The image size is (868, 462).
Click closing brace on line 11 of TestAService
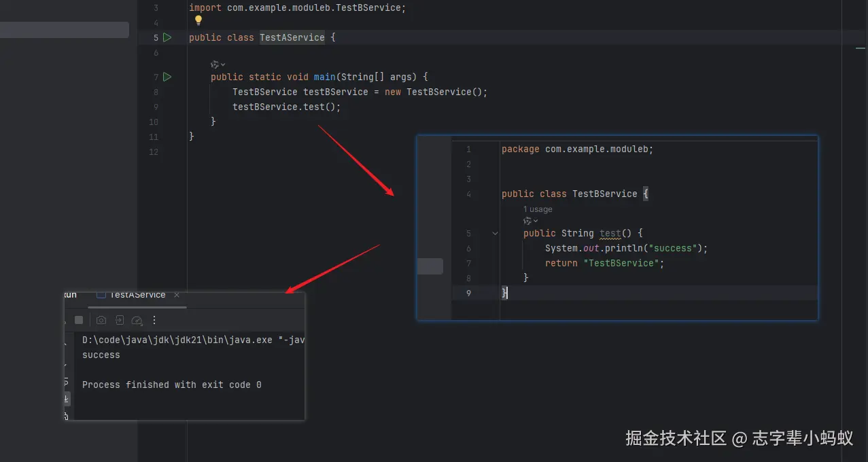coord(192,137)
